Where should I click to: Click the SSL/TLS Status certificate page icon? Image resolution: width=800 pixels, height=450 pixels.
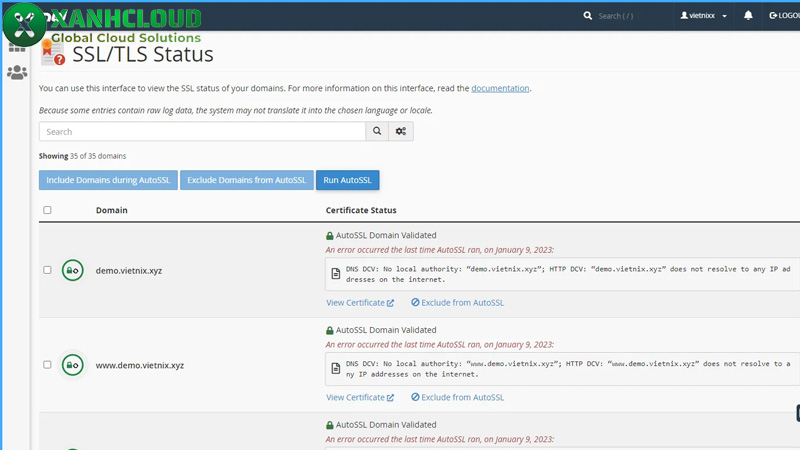tap(52, 54)
